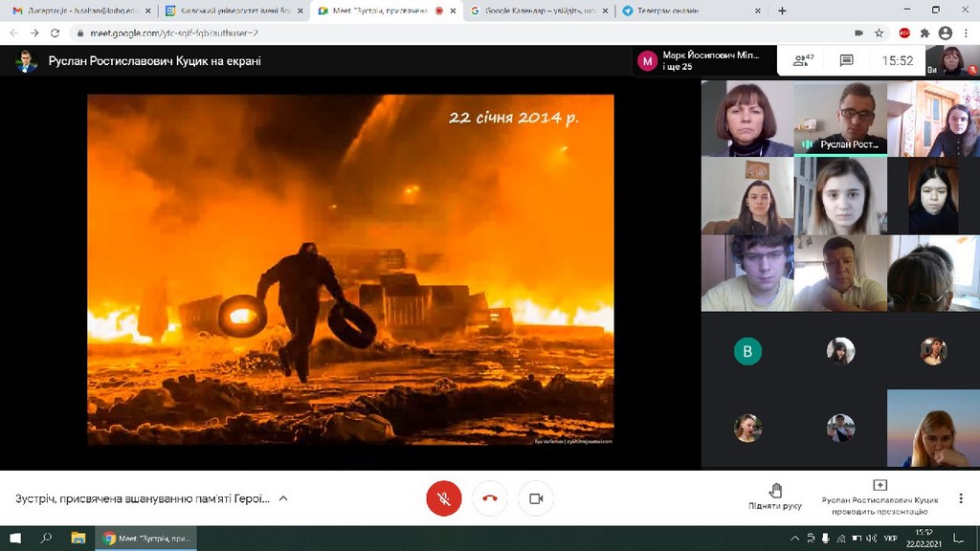
Task: Expand meeting details chevron next to title
Action: pos(283,498)
